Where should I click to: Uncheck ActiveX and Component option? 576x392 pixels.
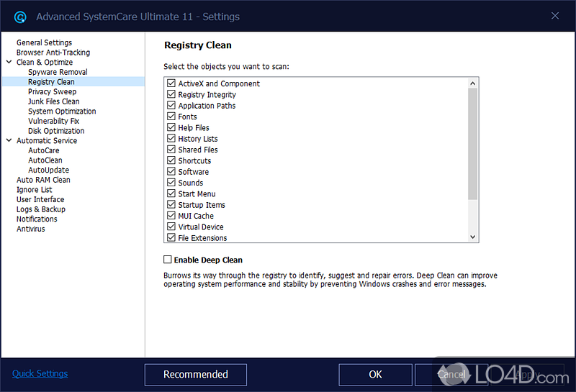tap(171, 83)
